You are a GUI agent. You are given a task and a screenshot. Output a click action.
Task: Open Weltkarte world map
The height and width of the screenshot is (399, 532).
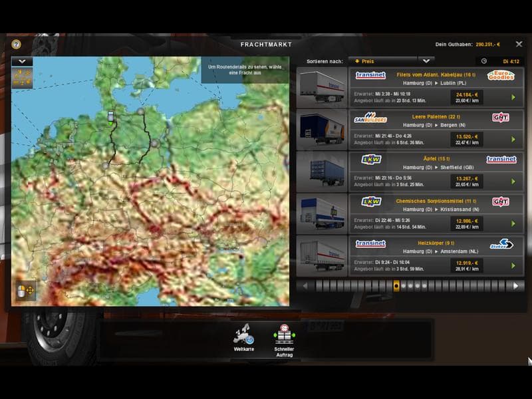coord(243,338)
